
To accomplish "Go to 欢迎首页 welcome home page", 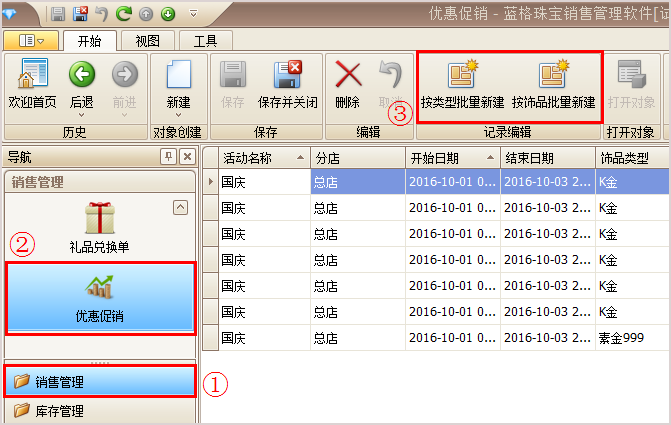I will coord(33,84).
